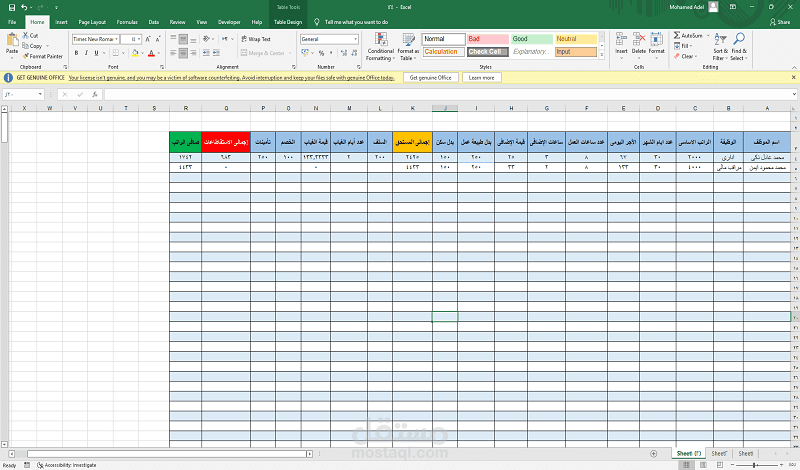The height and width of the screenshot is (470, 800).
Task: Switch to the Table Design tab
Action: 288,22
